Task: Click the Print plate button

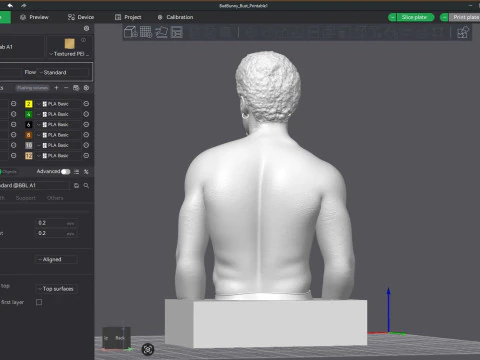Action: pos(464,17)
